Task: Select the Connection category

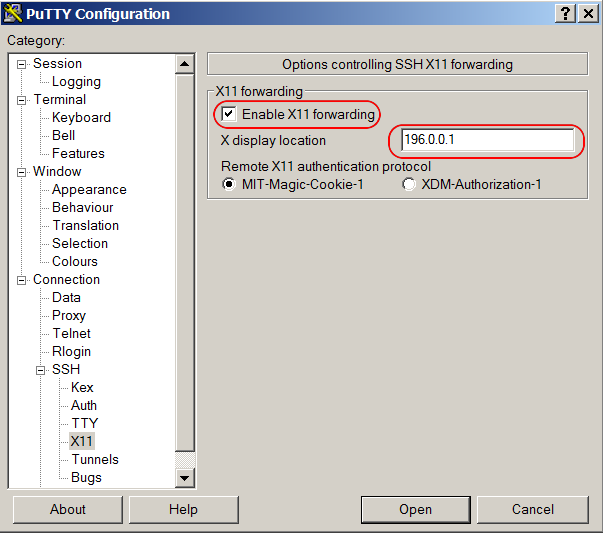Action: [x=66, y=280]
